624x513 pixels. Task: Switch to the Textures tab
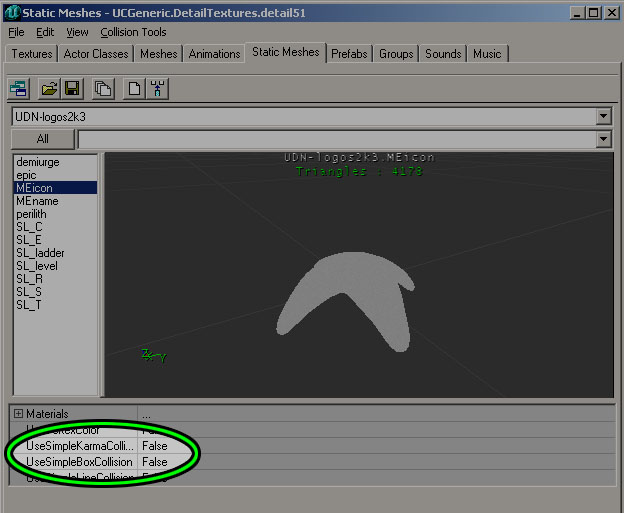coord(31,54)
